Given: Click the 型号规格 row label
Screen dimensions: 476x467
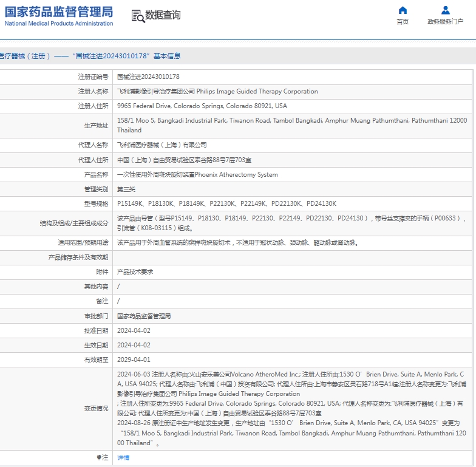Looking at the screenshot, I should 96,204.
